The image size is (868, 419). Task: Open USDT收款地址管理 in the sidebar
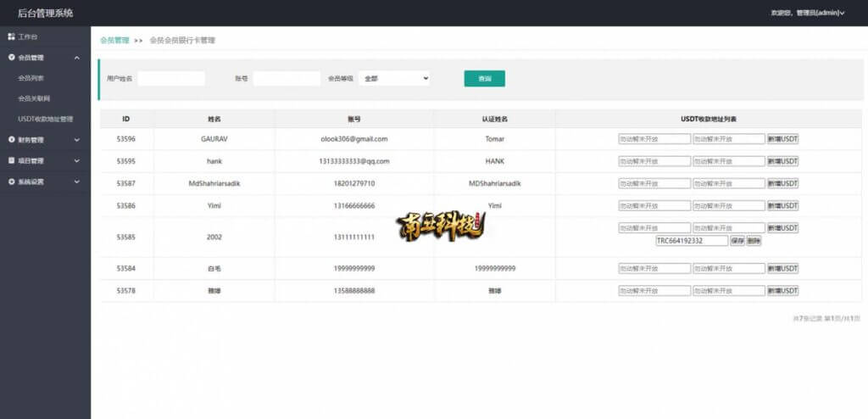pos(46,119)
